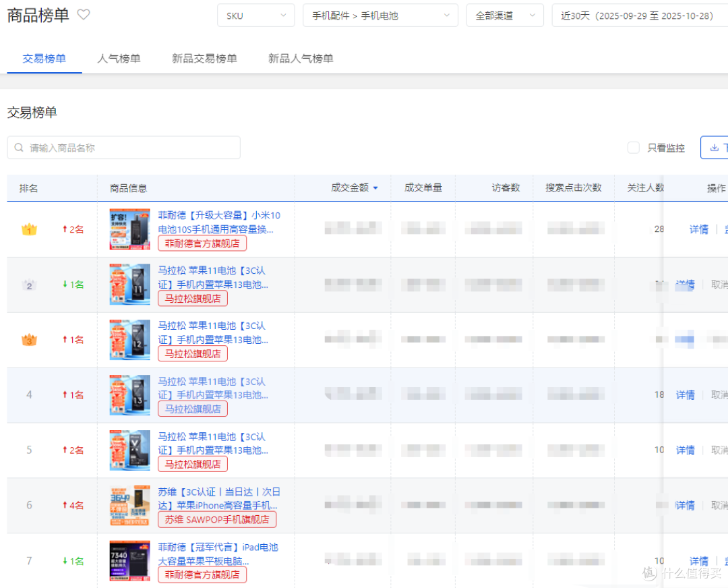Open thumbnail of rank 4 马拉松 product
The image size is (728, 588).
[129, 394]
